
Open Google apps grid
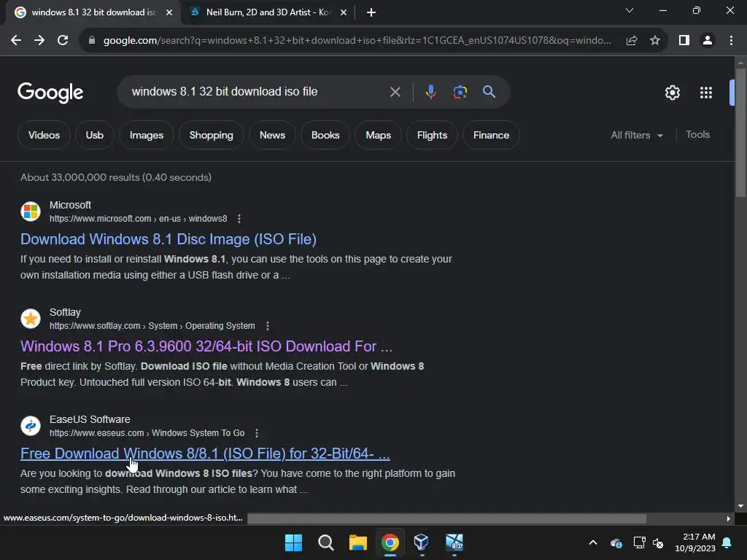pyautogui.click(x=706, y=93)
